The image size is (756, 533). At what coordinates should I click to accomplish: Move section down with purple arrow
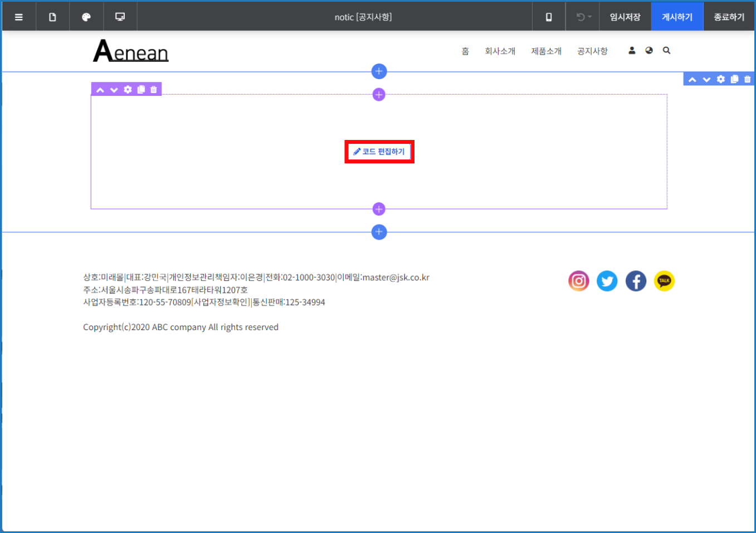click(x=114, y=89)
